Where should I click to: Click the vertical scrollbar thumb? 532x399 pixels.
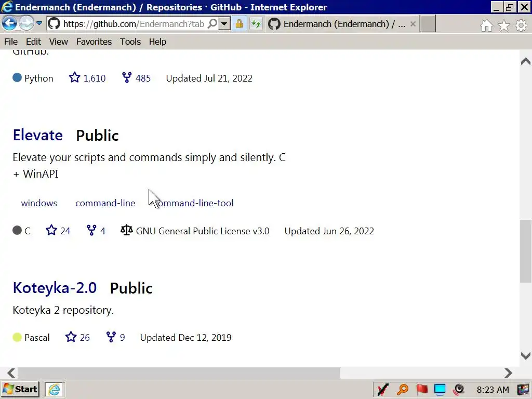526,251
